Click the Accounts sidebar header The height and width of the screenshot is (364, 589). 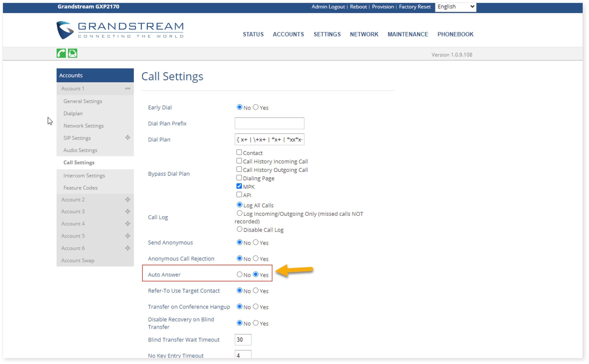coord(95,75)
